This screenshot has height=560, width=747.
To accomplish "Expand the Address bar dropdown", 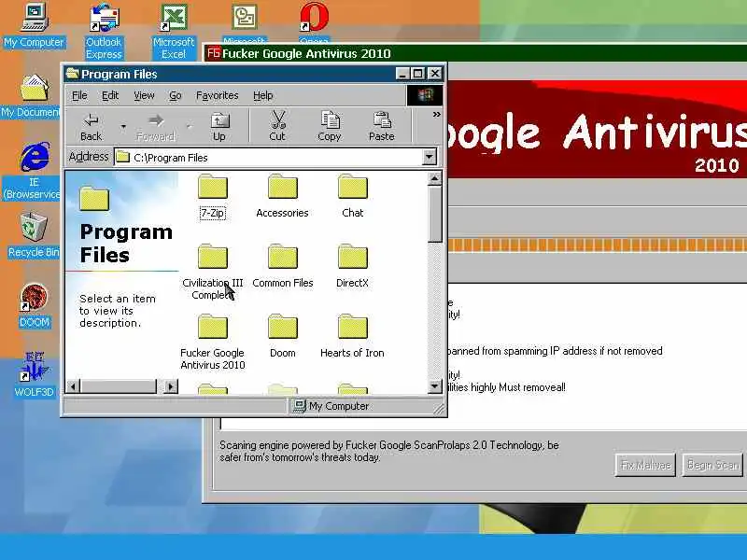I will point(430,157).
